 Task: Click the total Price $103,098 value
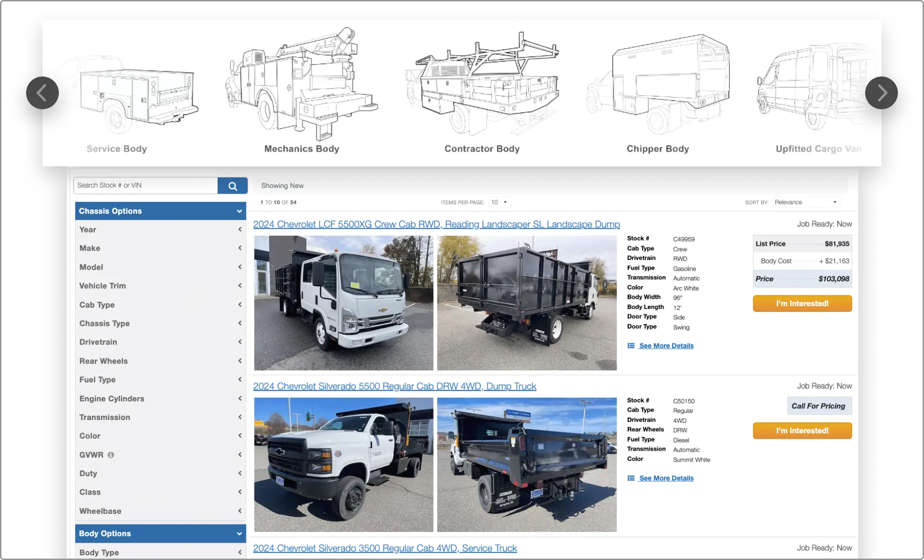point(833,279)
